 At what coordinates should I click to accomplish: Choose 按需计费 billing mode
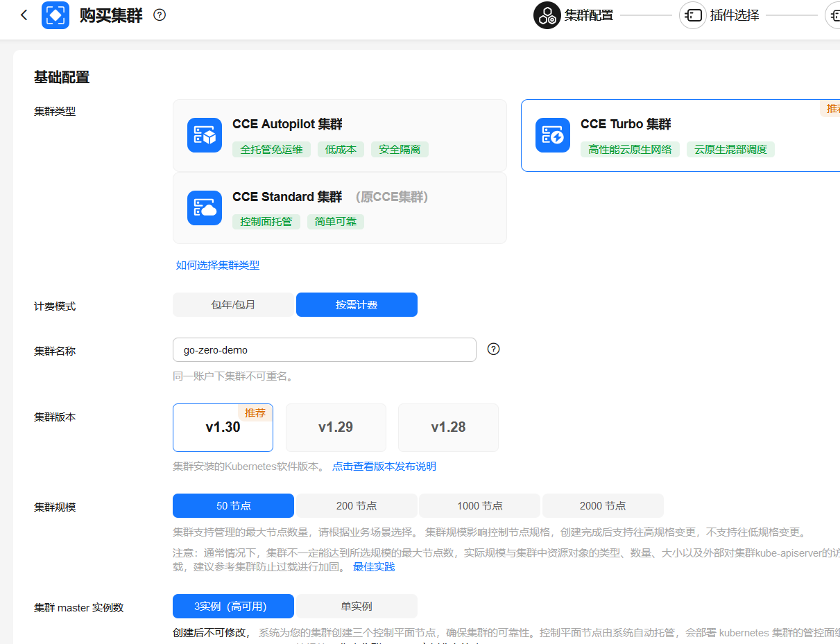(x=357, y=304)
